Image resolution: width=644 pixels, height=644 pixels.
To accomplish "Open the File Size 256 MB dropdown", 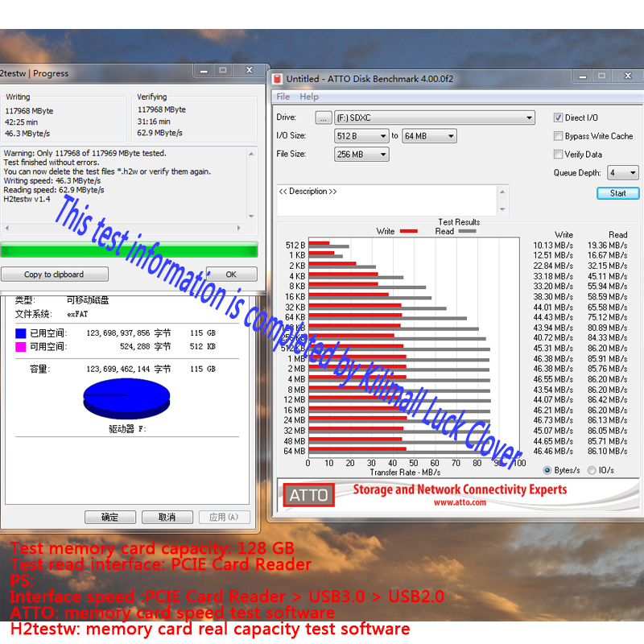I will pyautogui.click(x=361, y=155).
